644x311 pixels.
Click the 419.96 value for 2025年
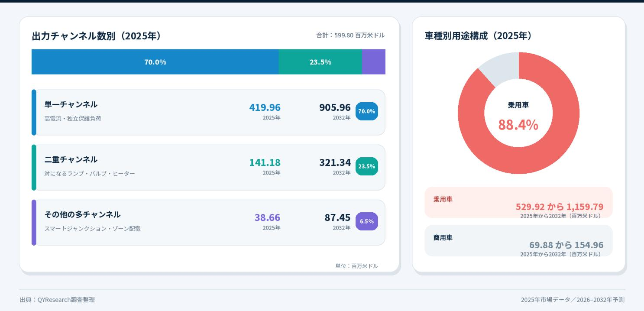tap(265, 107)
